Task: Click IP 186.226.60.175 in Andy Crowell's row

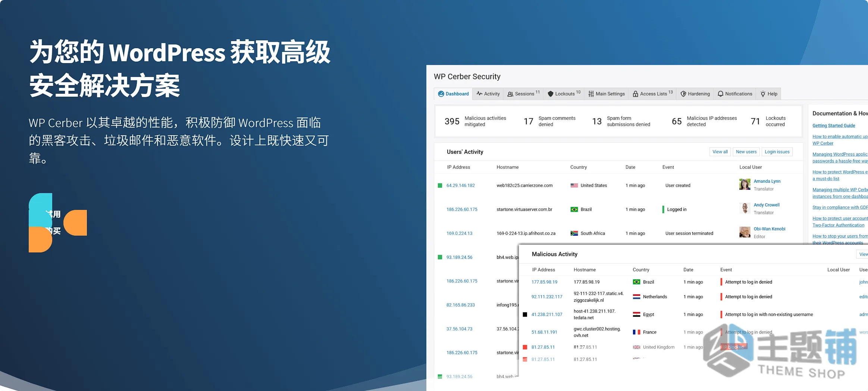Action: [462, 210]
